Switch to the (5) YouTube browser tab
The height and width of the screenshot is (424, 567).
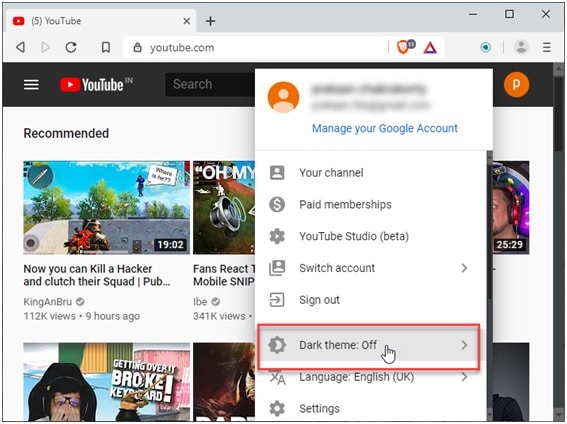point(101,21)
